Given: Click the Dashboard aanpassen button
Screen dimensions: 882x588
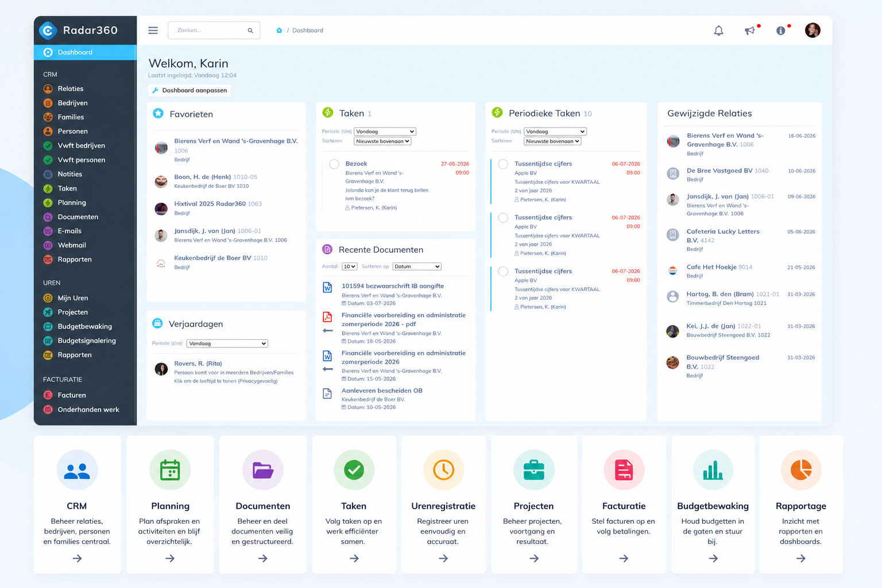Looking at the screenshot, I should coord(189,90).
